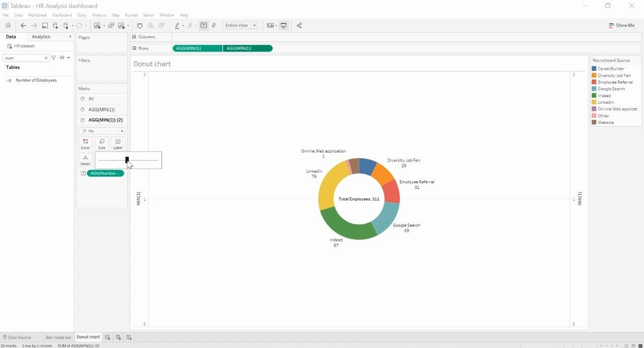Open the Highlight dropdown arrow

coord(183,26)
